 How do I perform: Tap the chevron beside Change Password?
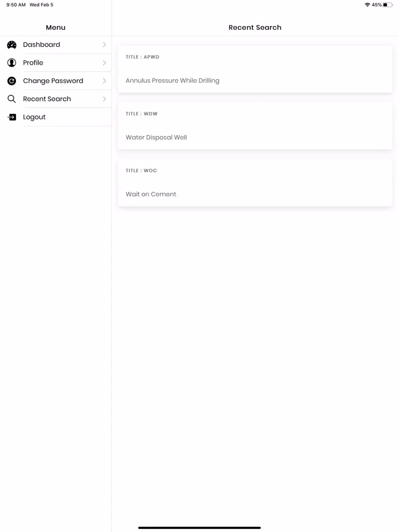[x=104, y=81]
